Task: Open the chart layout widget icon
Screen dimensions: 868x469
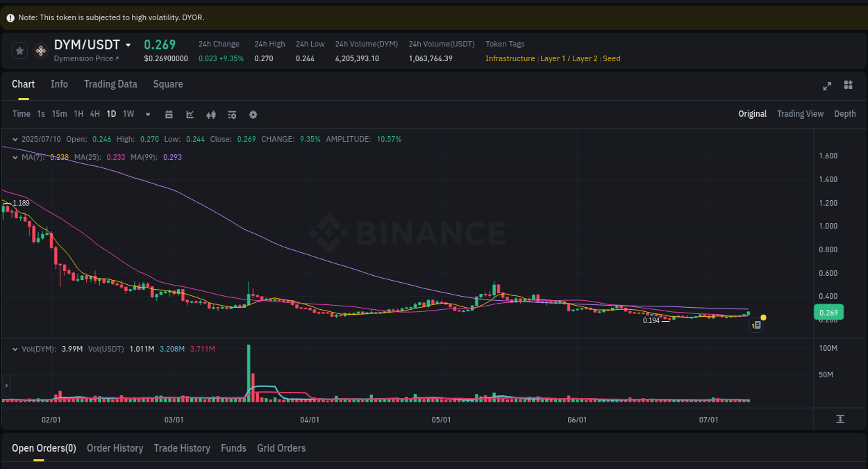Action: coord(848,85)
